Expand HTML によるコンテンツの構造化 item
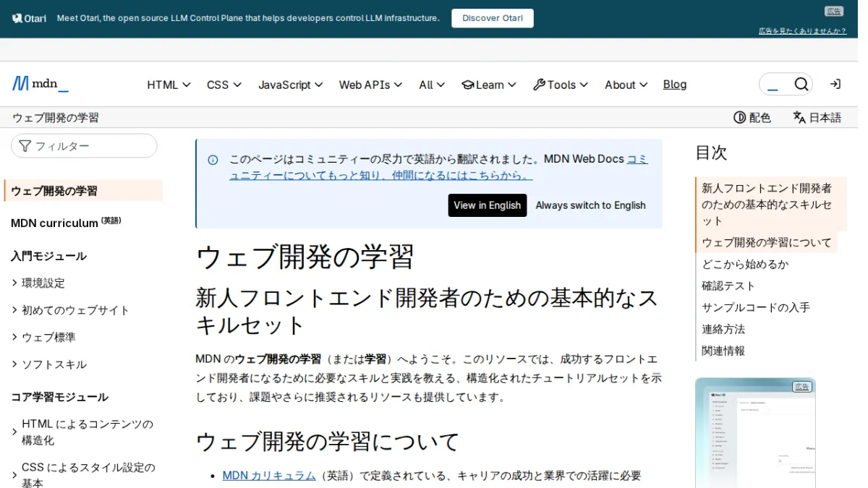This screenshot has width=868, height=488. pos(82,432)
